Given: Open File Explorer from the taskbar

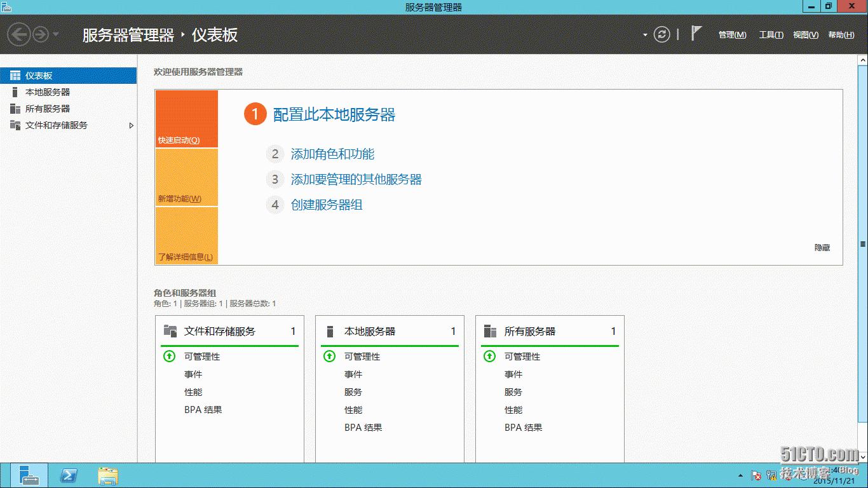Looking at the screenshot, I should point(108,475).
